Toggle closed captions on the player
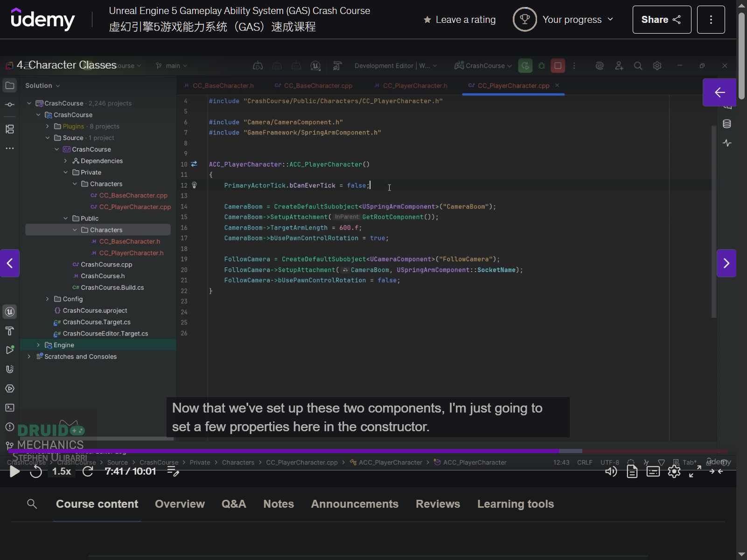 (x=653, y=472)
